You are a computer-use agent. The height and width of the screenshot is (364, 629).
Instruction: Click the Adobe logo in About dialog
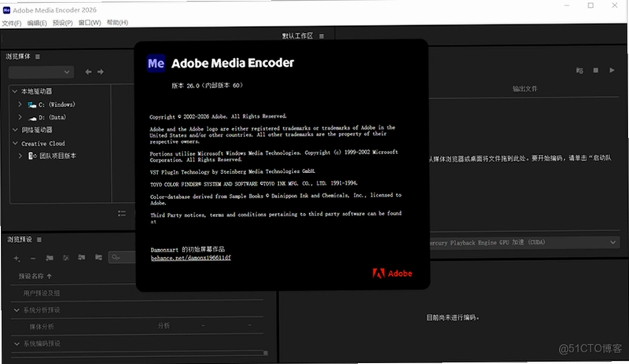coord(392,274)
